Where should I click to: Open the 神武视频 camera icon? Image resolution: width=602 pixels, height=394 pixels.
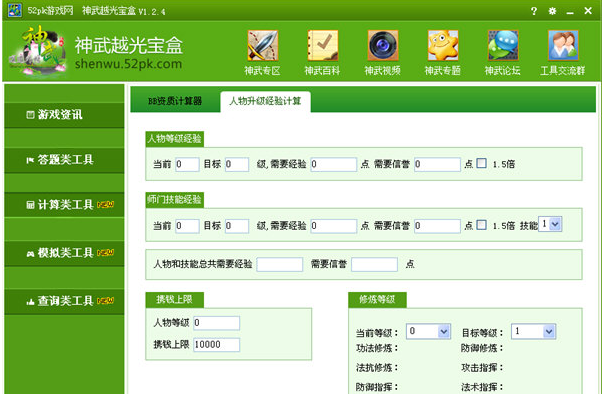pos(383,46)
